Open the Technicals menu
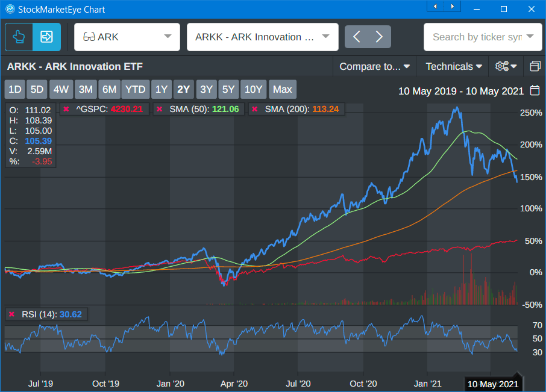 tap(453, 66)
